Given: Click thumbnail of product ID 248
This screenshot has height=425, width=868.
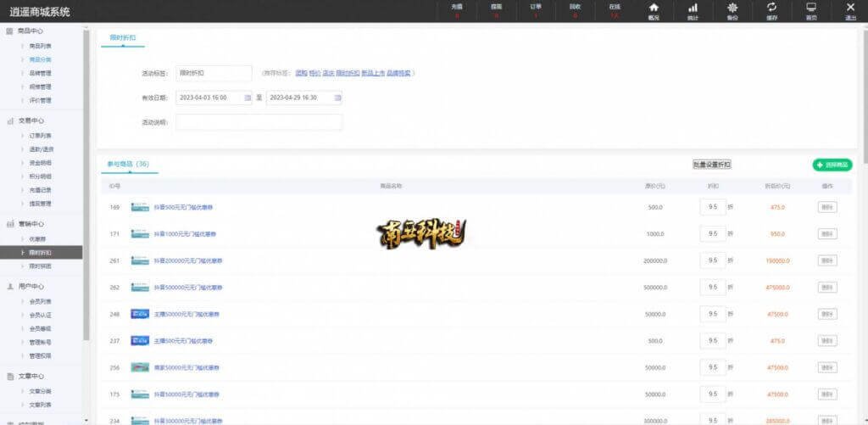Looking at the screenshot, I should pos(140,314).
